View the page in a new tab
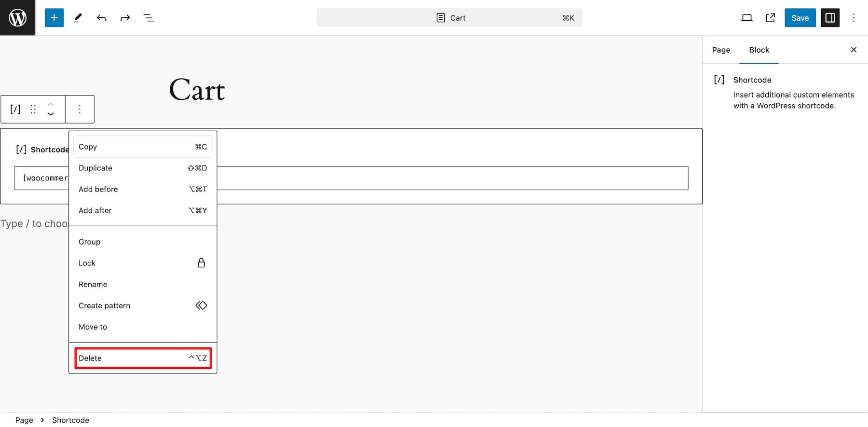This screenshot has width=868, height=427. point(770,17)
